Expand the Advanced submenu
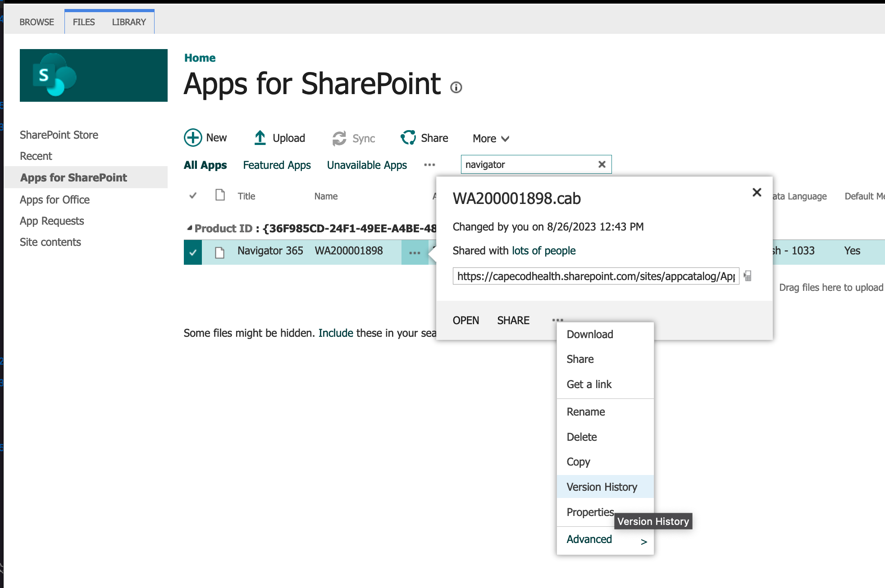Screen dimensions: 885x588 click(x=605, y=539)
